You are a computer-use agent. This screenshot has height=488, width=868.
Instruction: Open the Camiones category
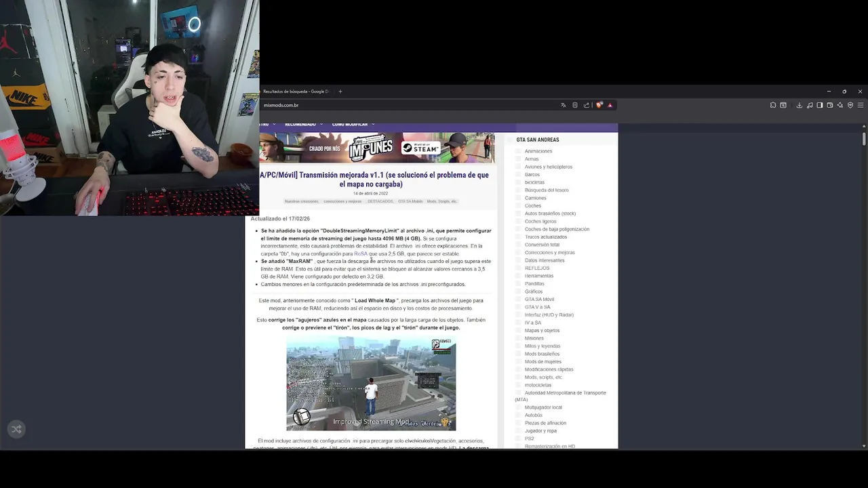[535, 198]
